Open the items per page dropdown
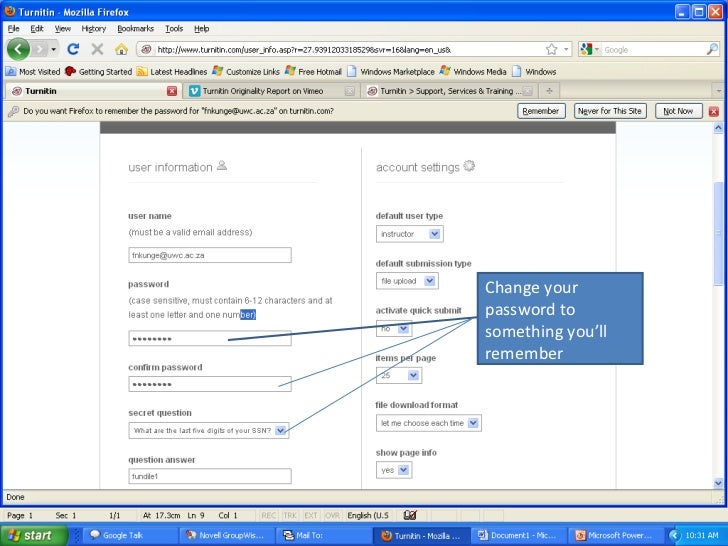Screen dimensions: 728x546 pos(399,375)
